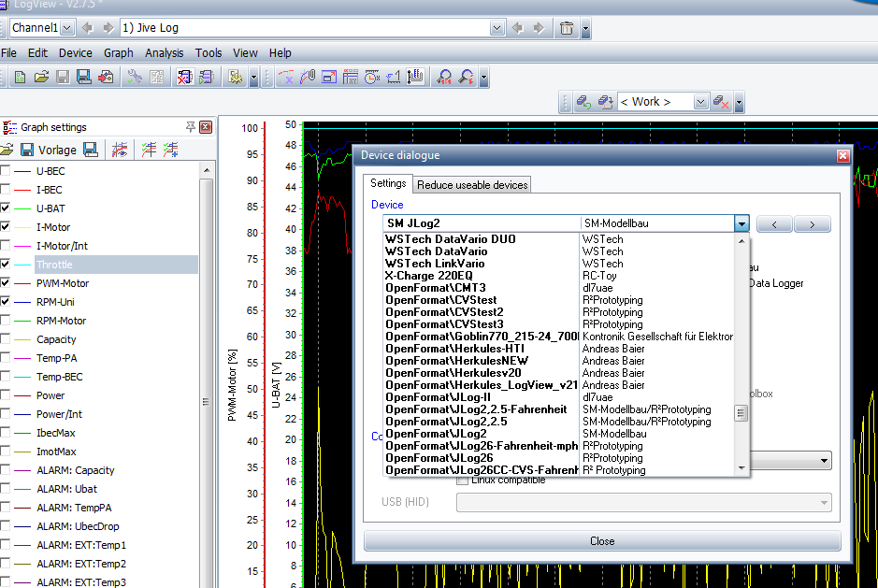Click the blue window expand icon
The image size is (878, 588).
(x=329, y=78)
